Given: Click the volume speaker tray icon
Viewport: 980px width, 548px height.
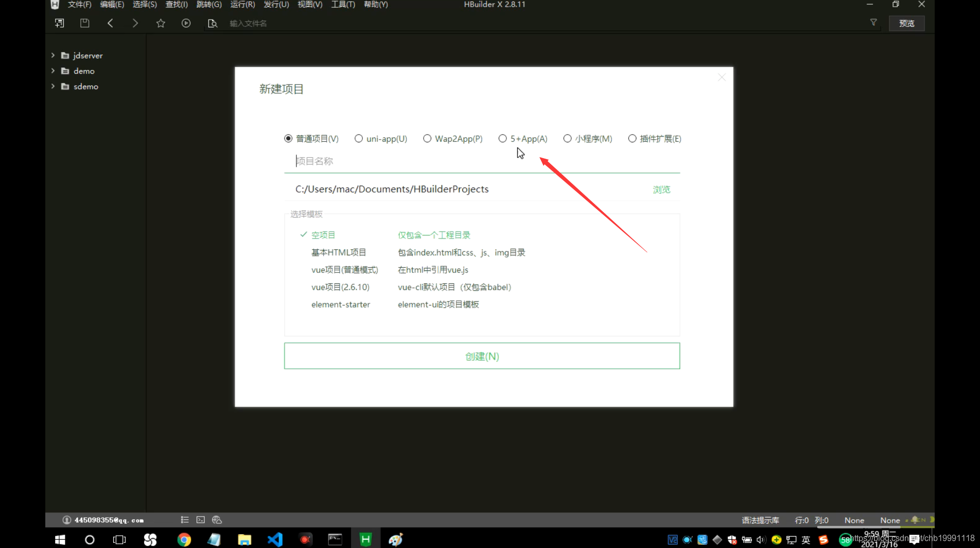Looking at the screenshot, I should point(761,540).
